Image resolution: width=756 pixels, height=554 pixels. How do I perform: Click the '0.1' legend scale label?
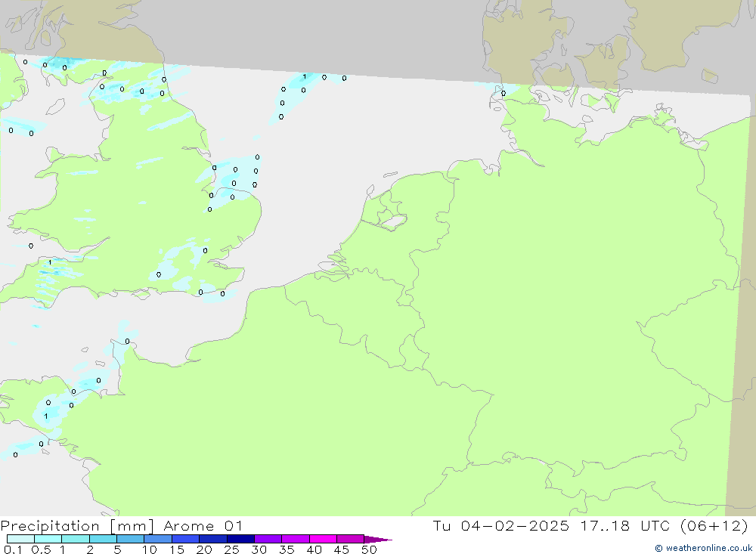coord(13,549)
